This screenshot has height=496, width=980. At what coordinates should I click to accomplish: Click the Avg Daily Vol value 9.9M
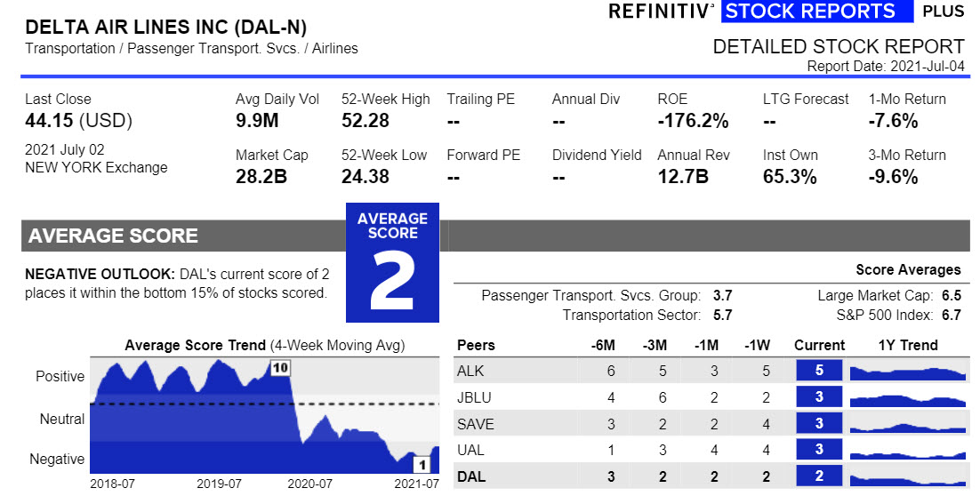pyautogui.click(x=257, y=121)
